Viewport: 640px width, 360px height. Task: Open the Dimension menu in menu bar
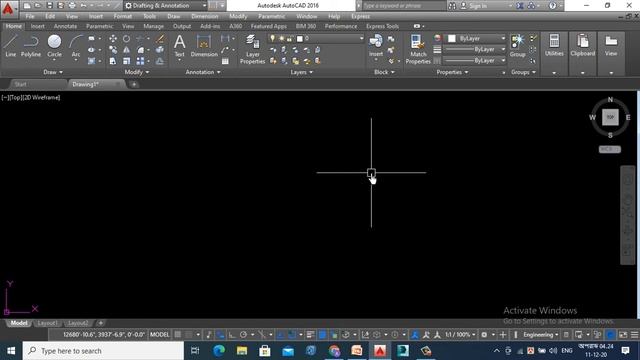(204, 16)
